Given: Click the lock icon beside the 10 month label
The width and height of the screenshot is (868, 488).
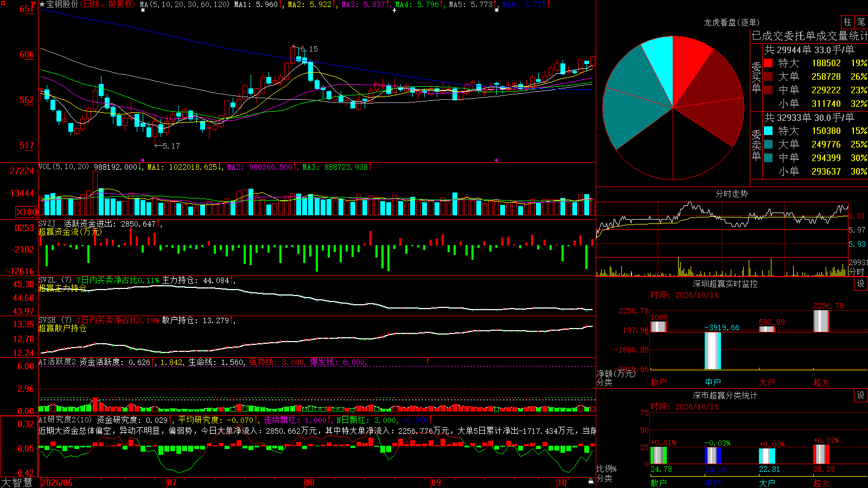Looking at the screenshot, I should 591,481.
